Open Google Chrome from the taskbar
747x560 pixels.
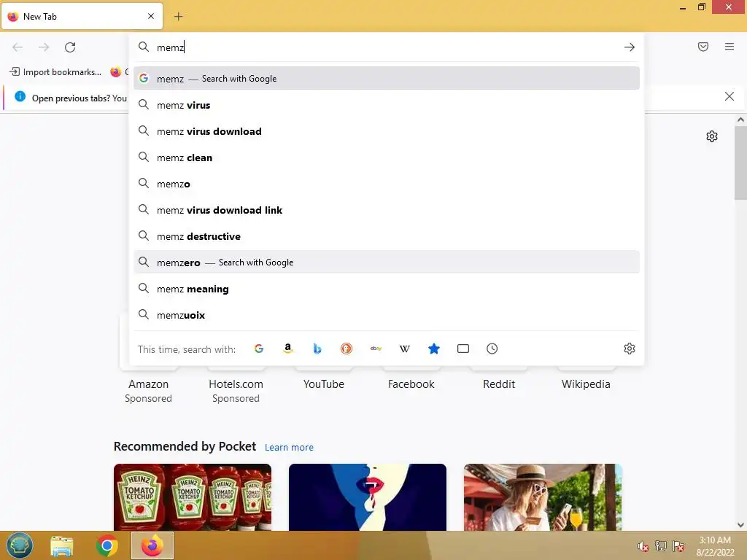point(107,545)
